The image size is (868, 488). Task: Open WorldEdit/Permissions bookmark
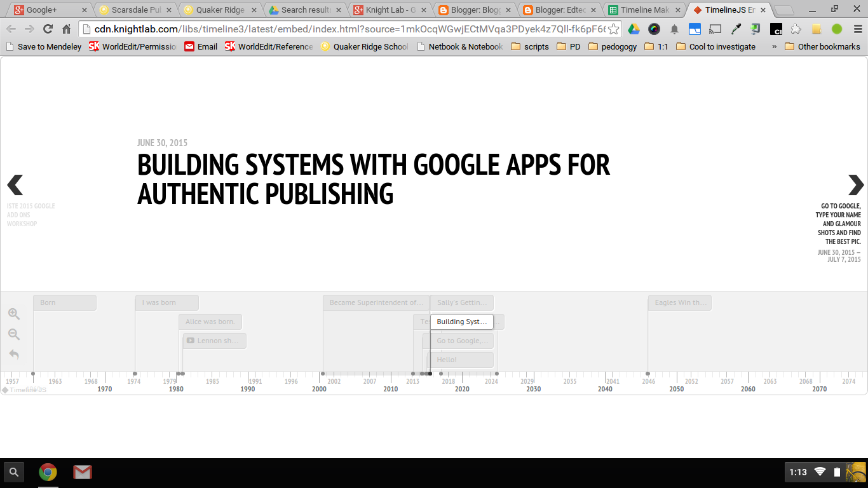tap(133, 46)
